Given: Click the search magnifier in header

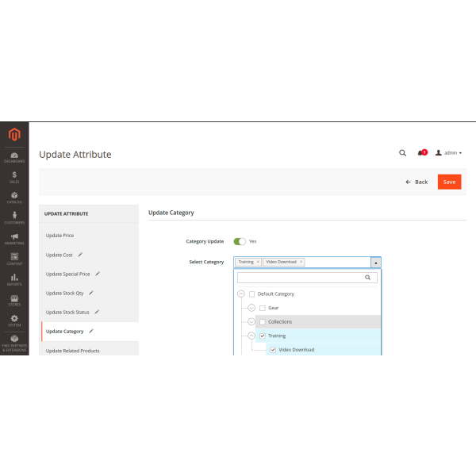Looking at the screenshot, I should (x=402, y=152).
